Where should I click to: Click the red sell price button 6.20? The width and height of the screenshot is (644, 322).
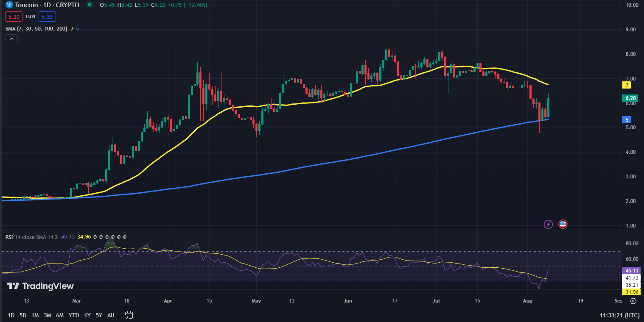13,17
